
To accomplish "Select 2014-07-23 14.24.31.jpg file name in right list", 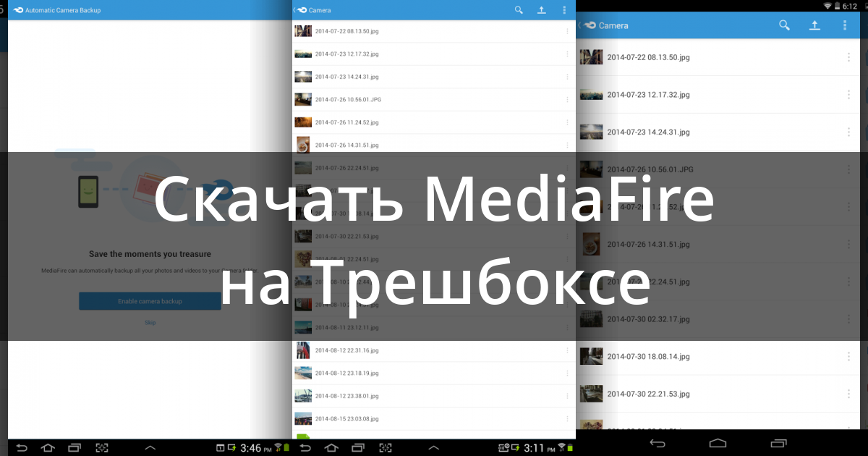I will (648, 132).
